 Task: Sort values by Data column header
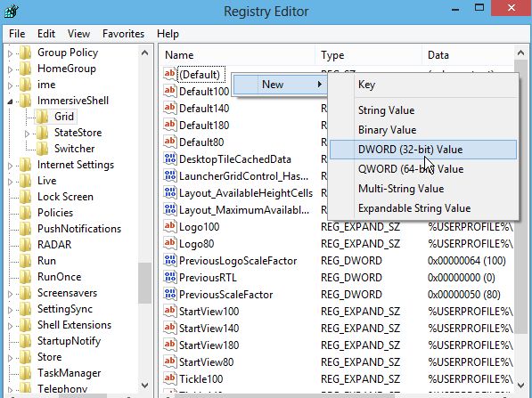tap(468, 55)
